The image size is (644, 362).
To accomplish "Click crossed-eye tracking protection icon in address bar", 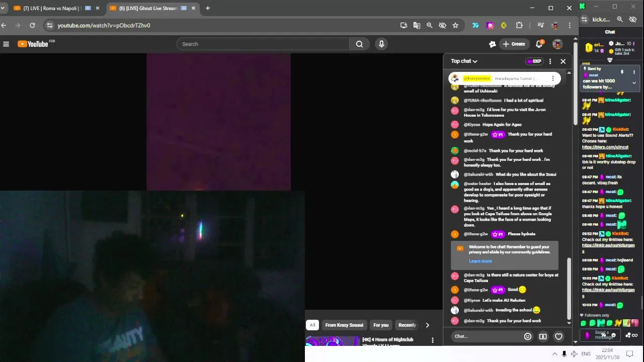I will coord(442,25).
